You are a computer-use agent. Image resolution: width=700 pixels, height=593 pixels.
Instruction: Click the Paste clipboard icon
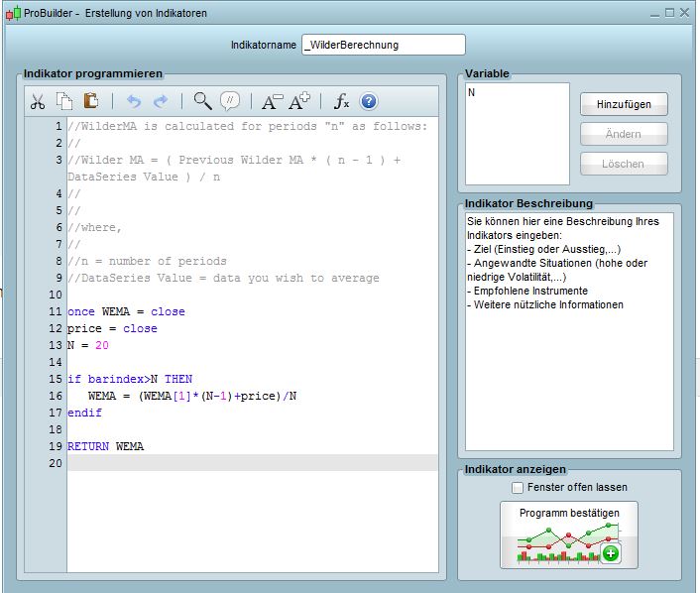pos(91,101)
